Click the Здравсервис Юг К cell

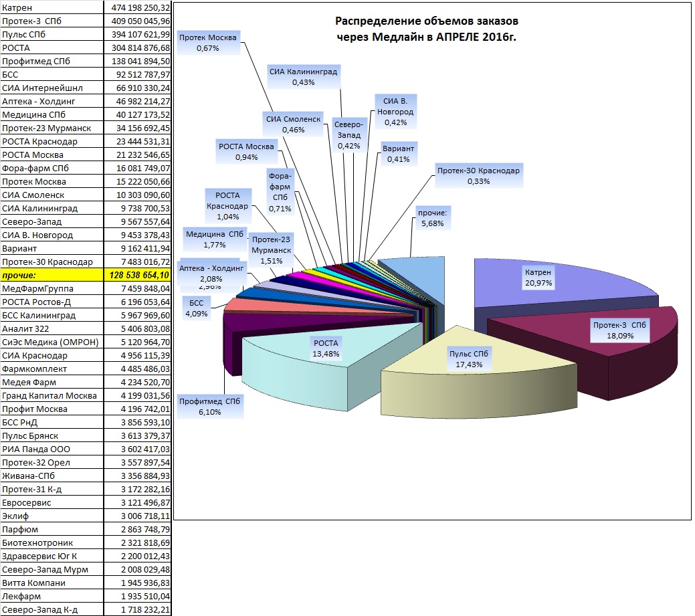pos(52,556)
